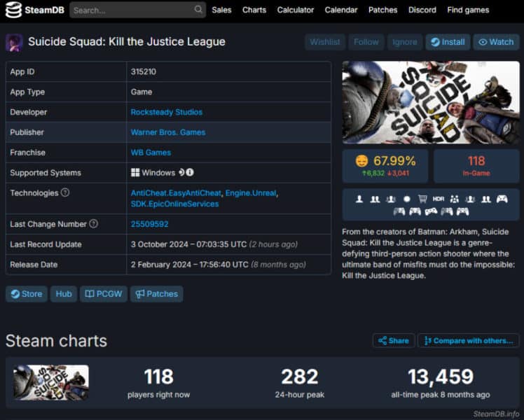Click the info circle icon next to Windows
This screenshot has width=524, height=420.
pyautogui.click(x=190, y=172)
